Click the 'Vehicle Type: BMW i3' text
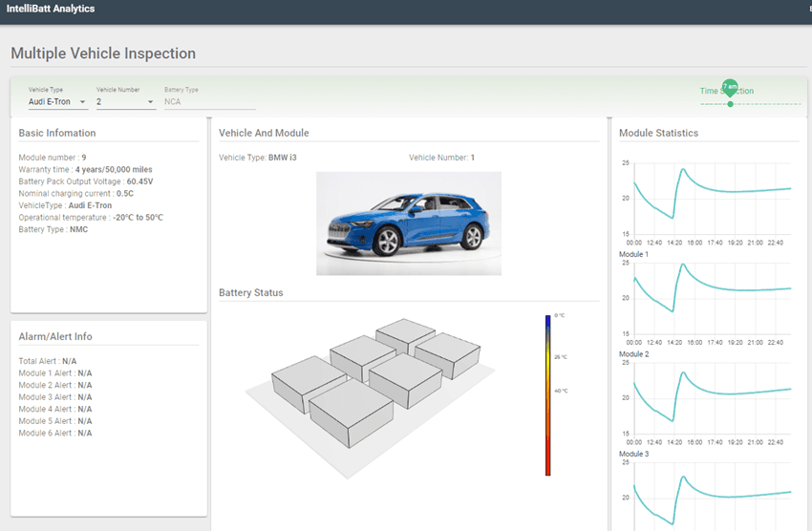Image resolution: width=812 pixels, height=531 pixels. (x=257, y=158)
